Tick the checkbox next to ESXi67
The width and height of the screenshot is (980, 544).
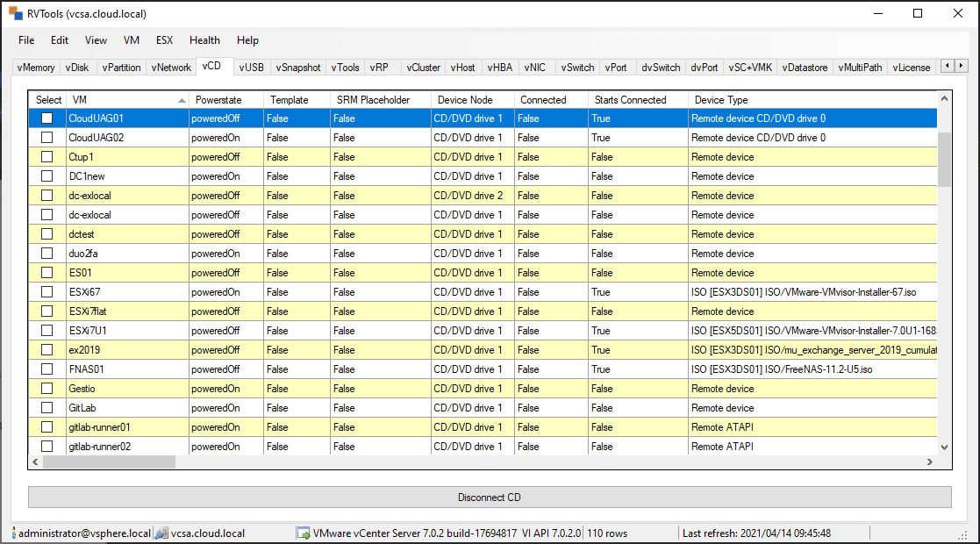47,292
